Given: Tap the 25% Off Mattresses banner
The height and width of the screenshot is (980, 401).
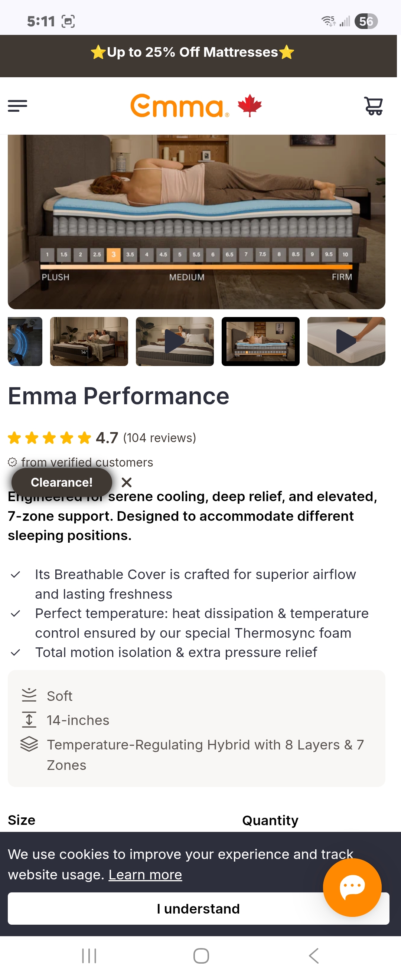Looking at the screenshot, I should pyautogui.click(x=192, y=52).
